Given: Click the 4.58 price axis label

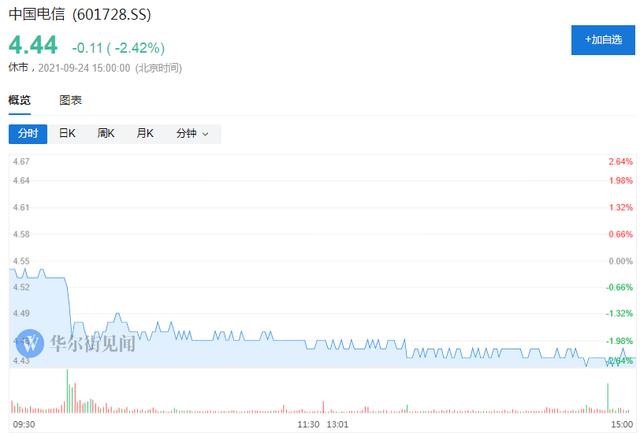Looking at the screenshot, I should (21, 234).
